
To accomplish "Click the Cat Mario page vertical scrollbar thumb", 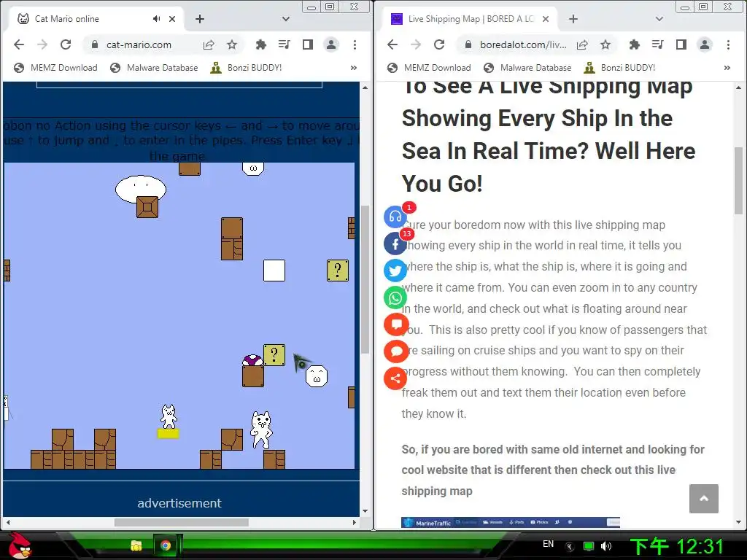I will 365,279.
